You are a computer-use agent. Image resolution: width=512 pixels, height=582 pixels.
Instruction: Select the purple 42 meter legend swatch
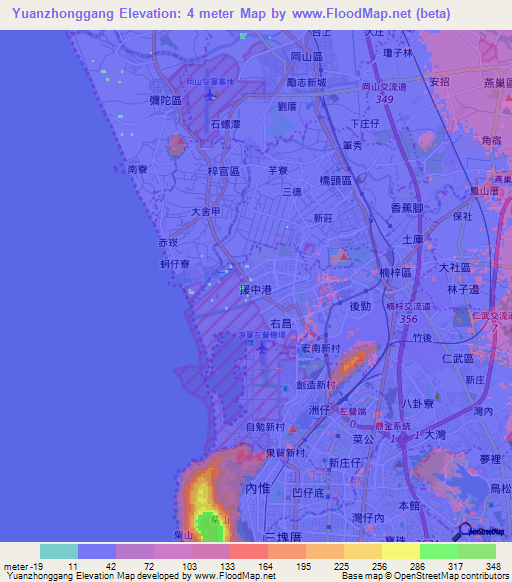(x=135, y=551)
